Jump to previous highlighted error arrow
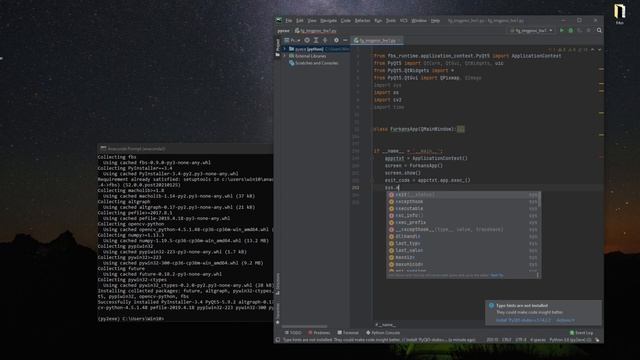This screenshot has height=360, width=640. [x=593, y=49]
